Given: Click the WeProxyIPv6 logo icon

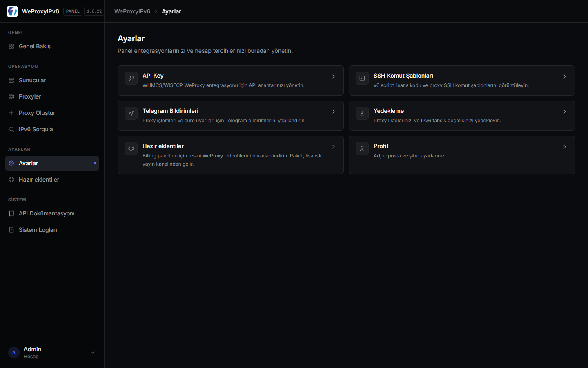Looking at the screenshot, I should pyautogui.click(x=12, y=11).
